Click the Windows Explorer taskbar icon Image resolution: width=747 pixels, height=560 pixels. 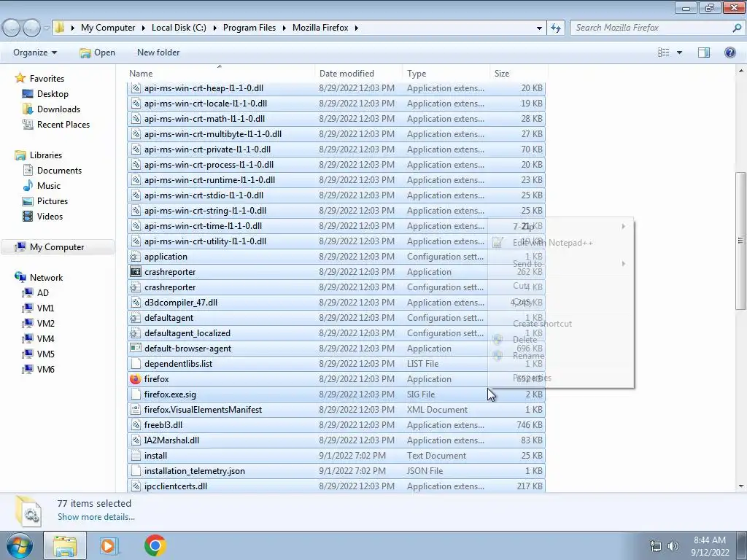tap(65, 545)
